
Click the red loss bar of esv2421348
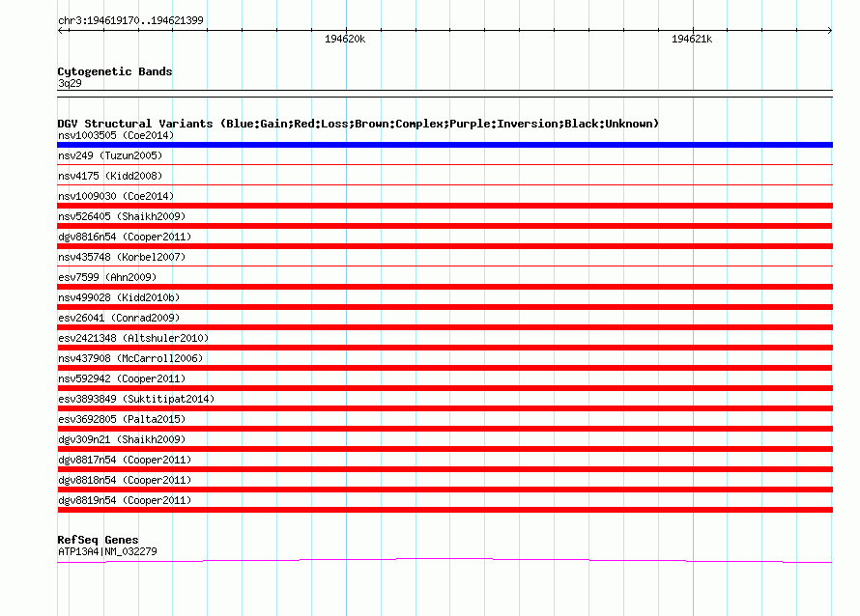444,348
